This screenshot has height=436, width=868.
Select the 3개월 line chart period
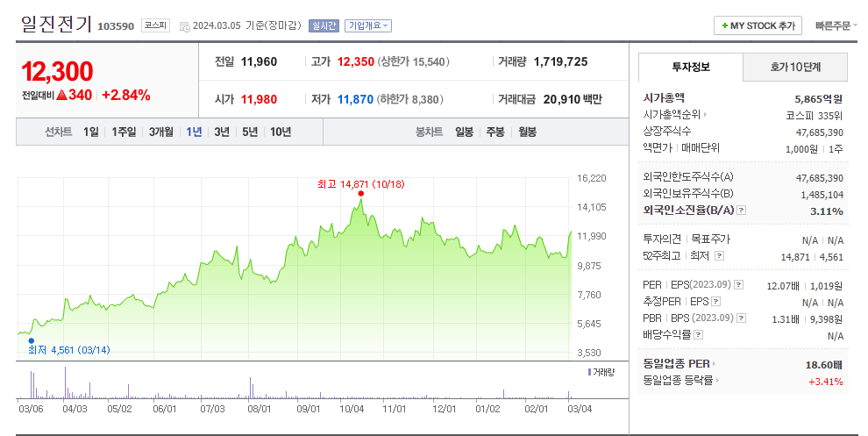[x=160, y=132]
